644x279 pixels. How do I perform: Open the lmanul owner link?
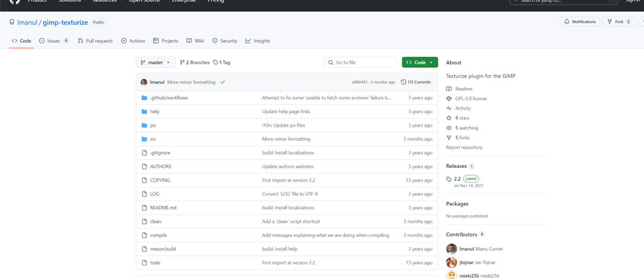coord(27,22)
